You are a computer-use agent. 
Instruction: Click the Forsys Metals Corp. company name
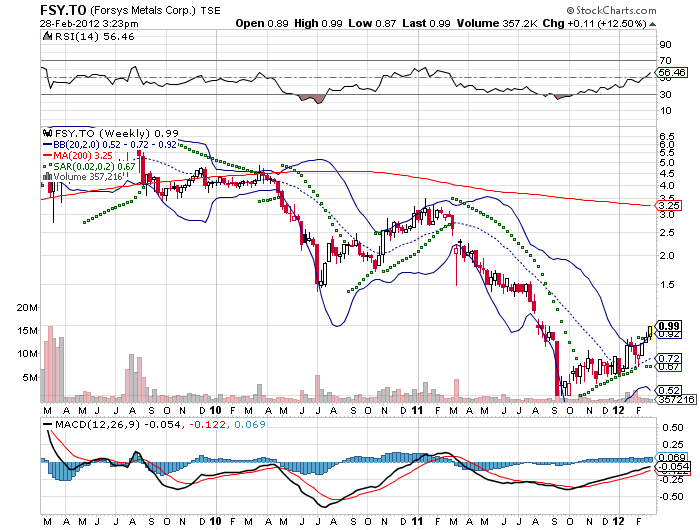tap(143, 10)
